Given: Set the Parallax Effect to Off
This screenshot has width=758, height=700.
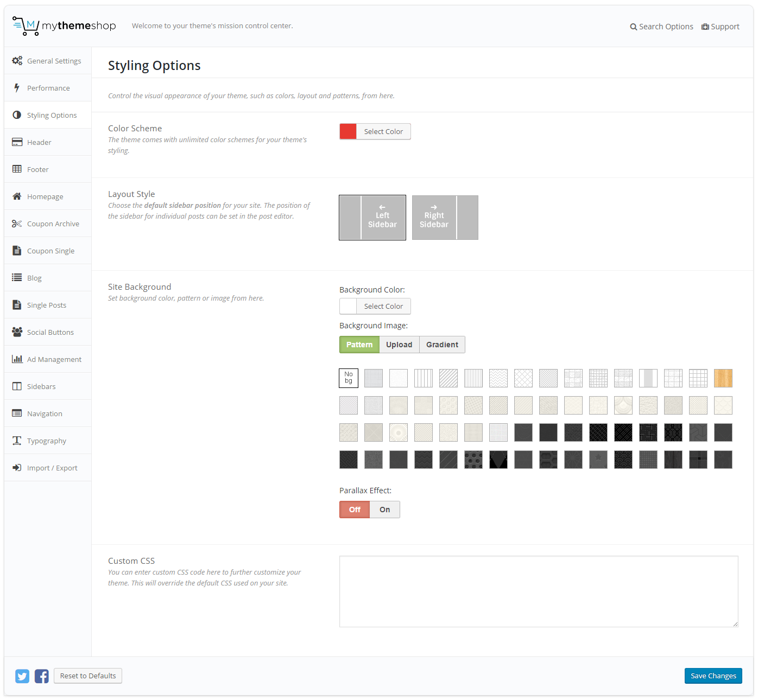Looking at the screenshot, I should coord(355,510).
